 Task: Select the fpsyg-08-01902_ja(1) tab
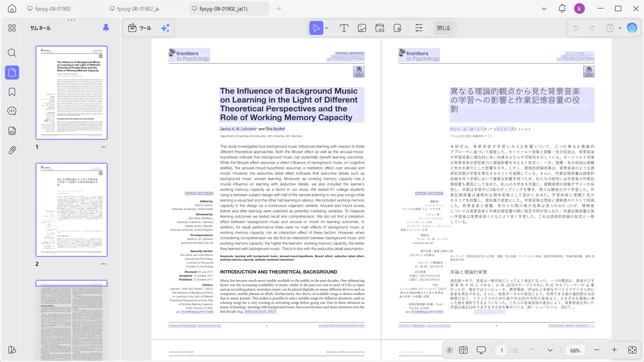pos(229,9)
